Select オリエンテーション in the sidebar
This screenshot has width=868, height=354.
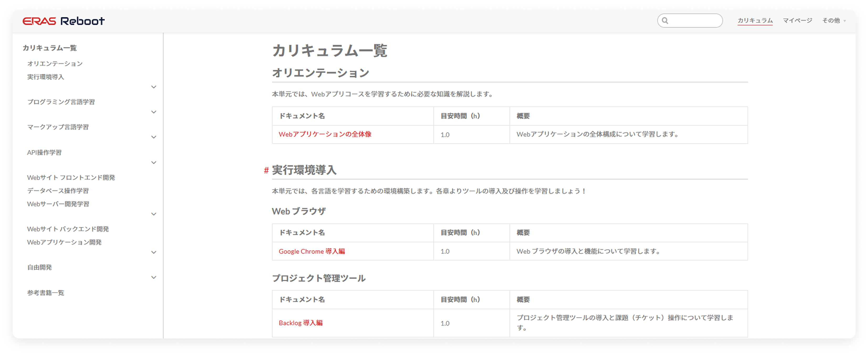coord(55,64)
